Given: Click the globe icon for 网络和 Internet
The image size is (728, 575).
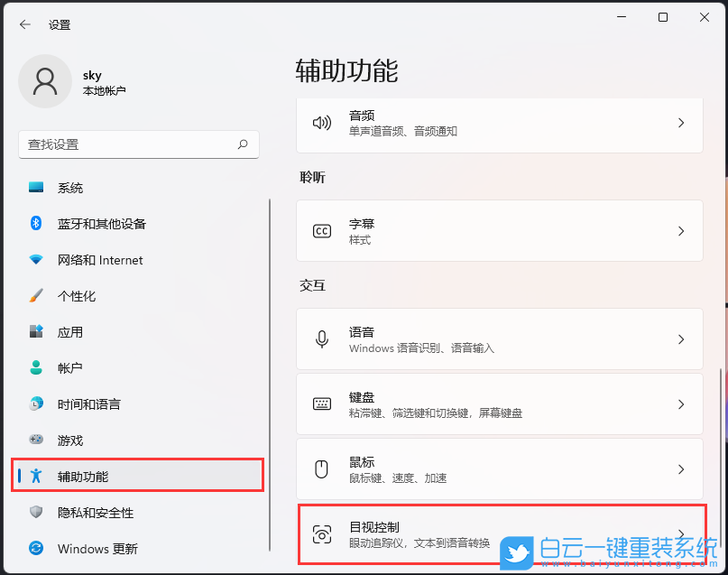Looking at the screenshot, I should coord(33,260).
